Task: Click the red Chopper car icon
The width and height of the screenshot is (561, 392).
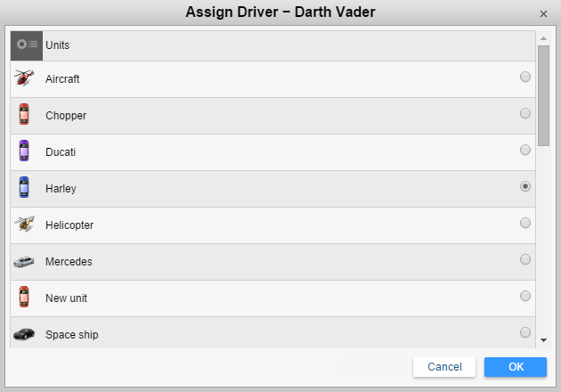Action: pos(24,115)
